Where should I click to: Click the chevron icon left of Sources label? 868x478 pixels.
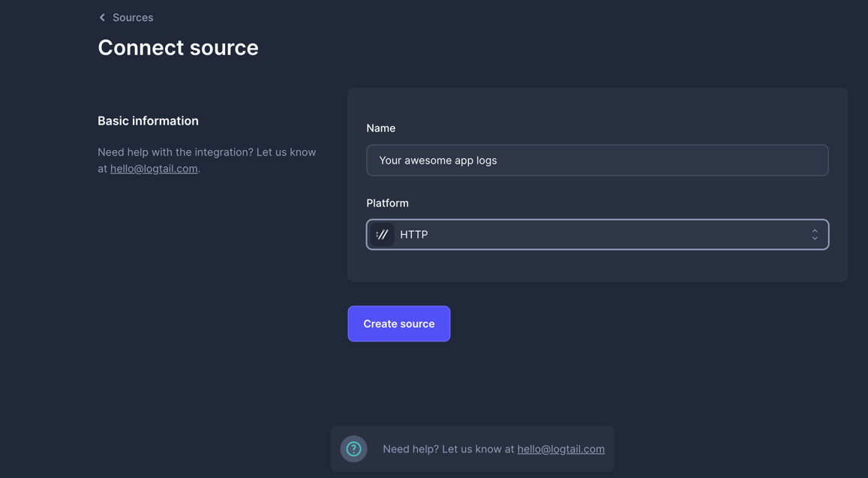(102, 17)
